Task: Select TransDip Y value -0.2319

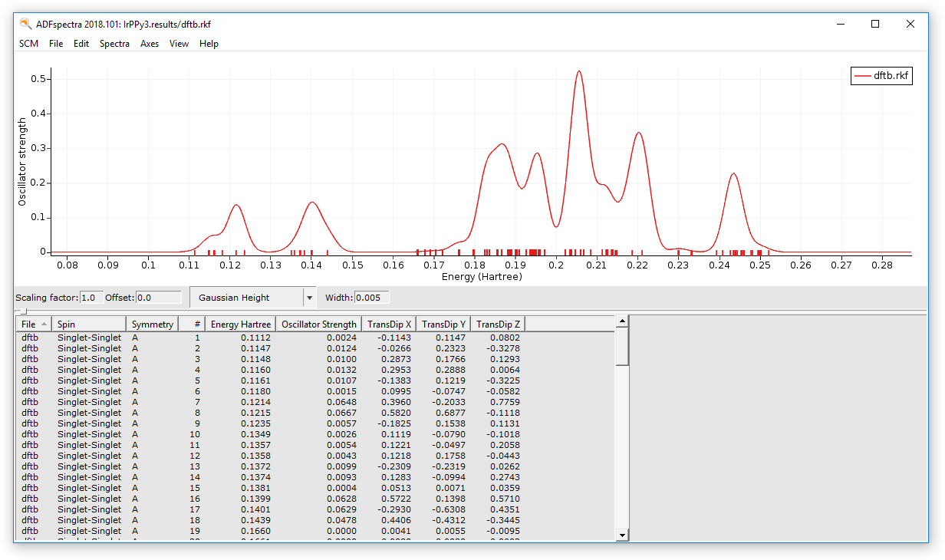Action: [449, 466]
